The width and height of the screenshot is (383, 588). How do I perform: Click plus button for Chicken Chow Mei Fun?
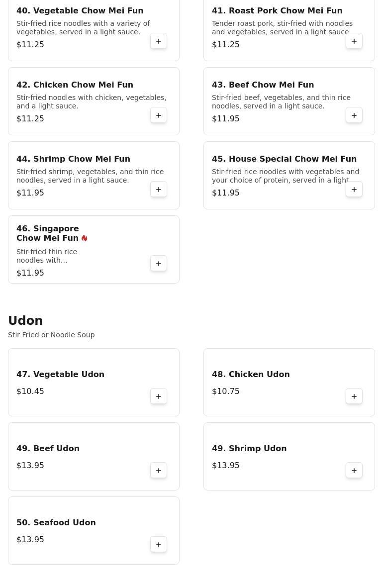159,115
